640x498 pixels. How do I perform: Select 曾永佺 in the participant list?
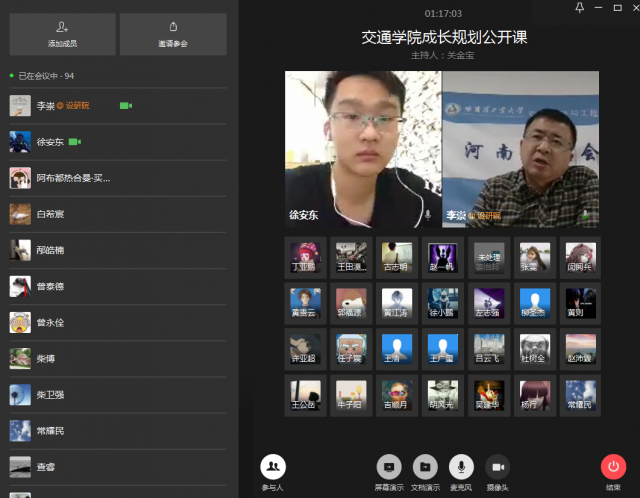point(118,322)
